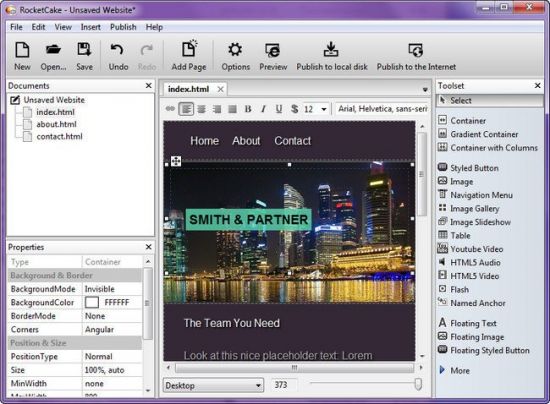The image size is (550, 404).
Task: Pick the Named Anchor tool
Action: coord(472,303)
